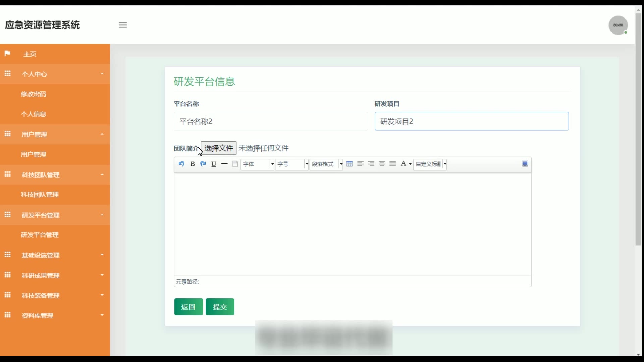
Task: Toggle editor fullscreen icon
Action: click(x=525, y=164)
